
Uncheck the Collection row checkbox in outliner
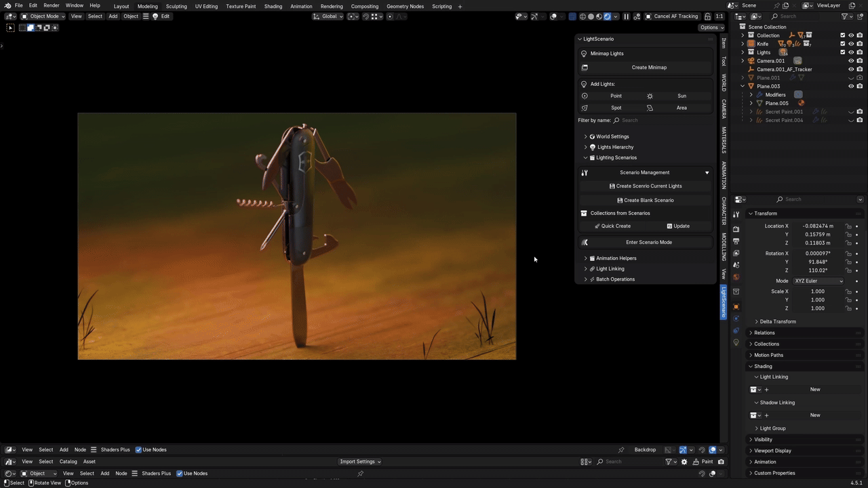pyautogui.click(x=843, y=35)
